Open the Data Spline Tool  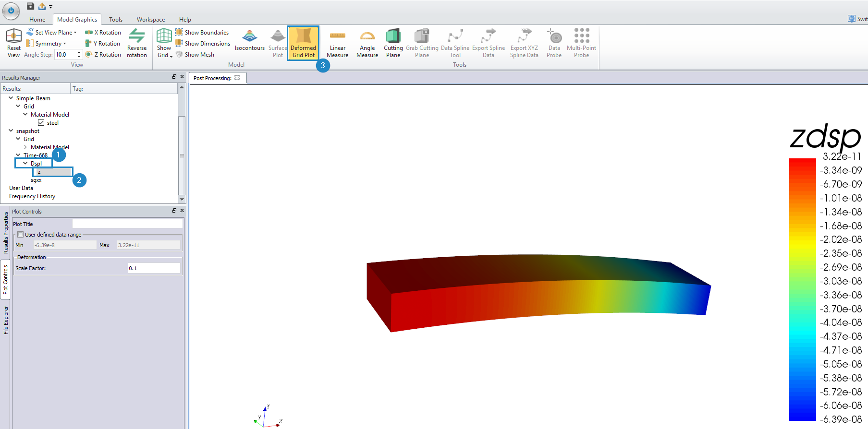click(x=455, y=43)
